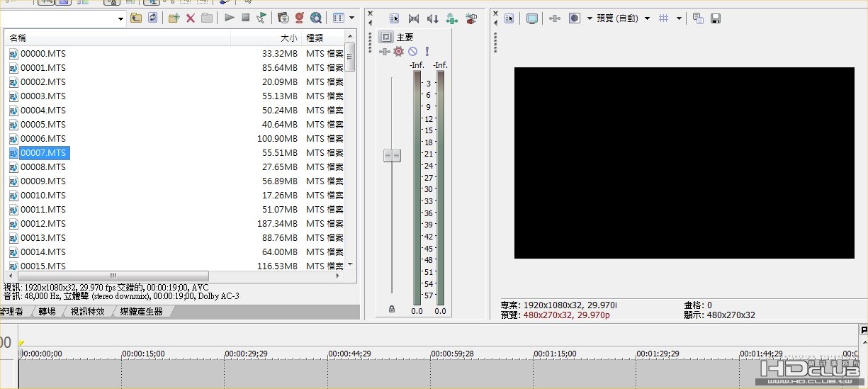
Task: Click the mixer downmix output icon
Action: pos(415,18)
